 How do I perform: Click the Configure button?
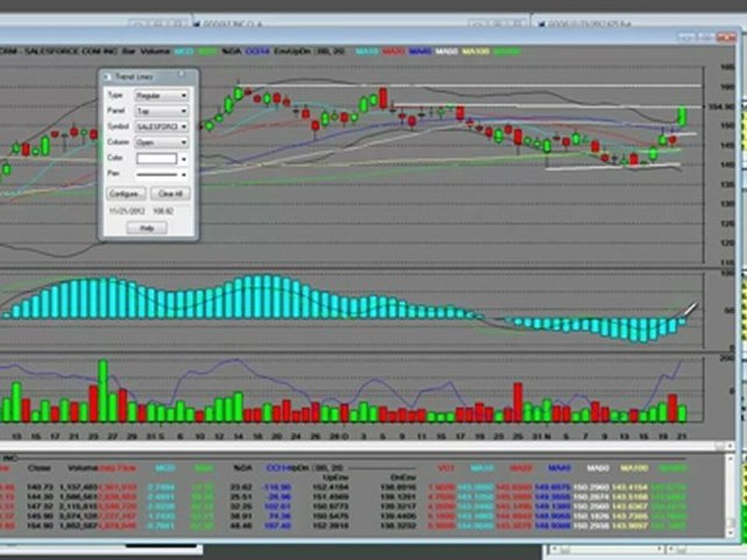pos(125,194)
